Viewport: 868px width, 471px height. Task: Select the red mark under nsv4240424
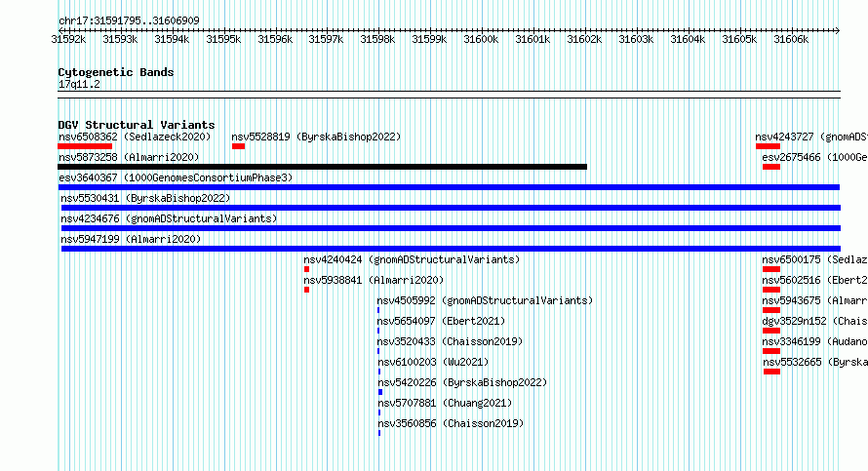point(306,269)
